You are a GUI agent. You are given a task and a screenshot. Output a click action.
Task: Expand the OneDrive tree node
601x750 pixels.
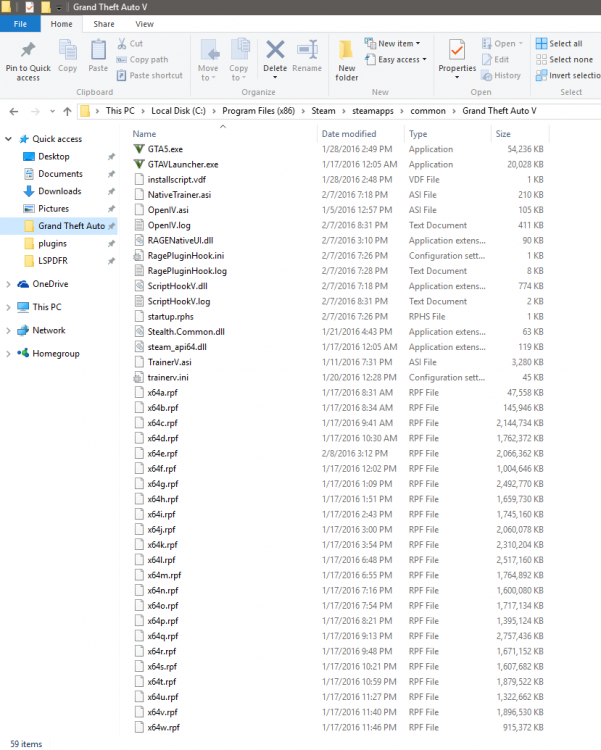(8, 284)
